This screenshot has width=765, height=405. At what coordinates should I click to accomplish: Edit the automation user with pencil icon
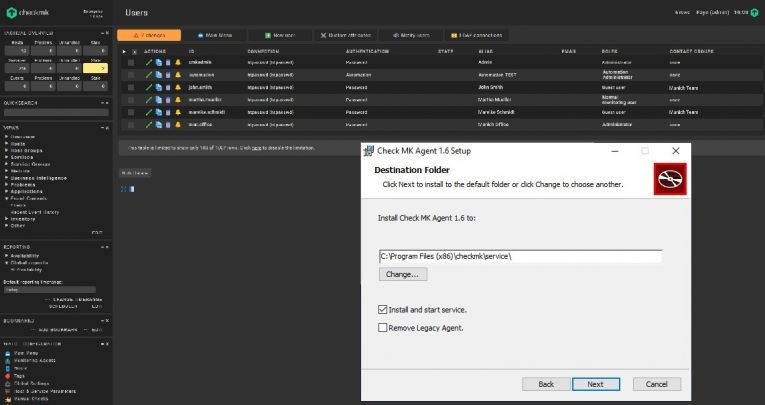tap(149, 75)
